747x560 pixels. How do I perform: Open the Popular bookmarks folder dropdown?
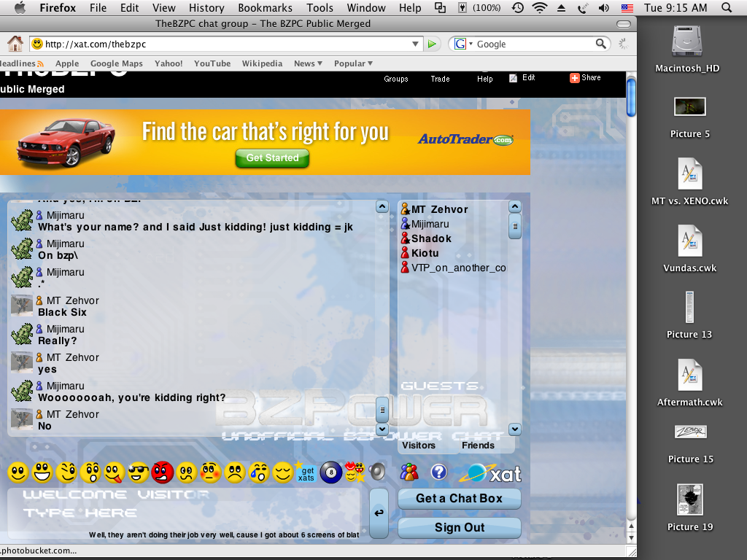click(353, 63)
